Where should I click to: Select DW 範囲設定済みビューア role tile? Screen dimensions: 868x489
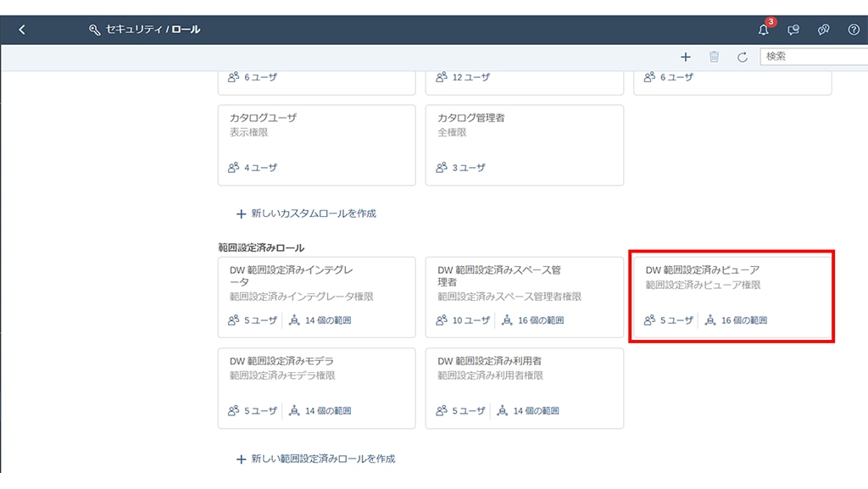click(x=732, y=295)
